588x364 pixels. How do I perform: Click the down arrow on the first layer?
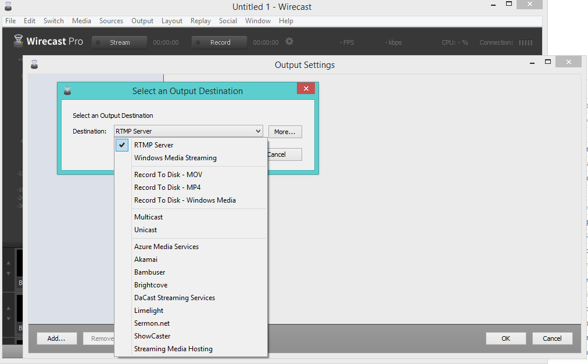(x=8, y=272)
